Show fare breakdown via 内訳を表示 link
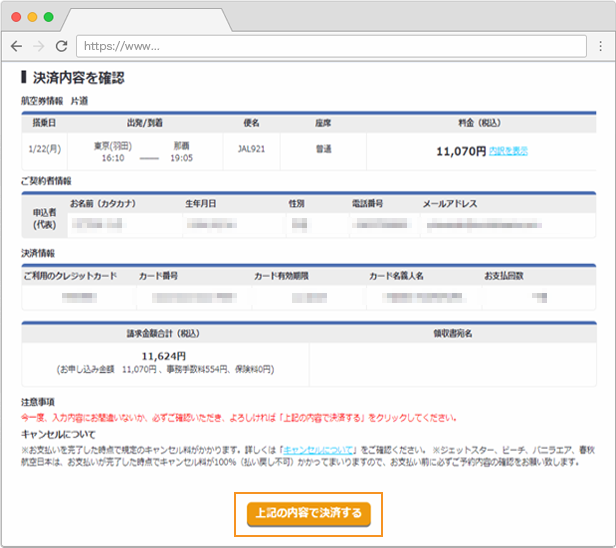616x548 pixels. pyautogui.click(x=508, y=151)
